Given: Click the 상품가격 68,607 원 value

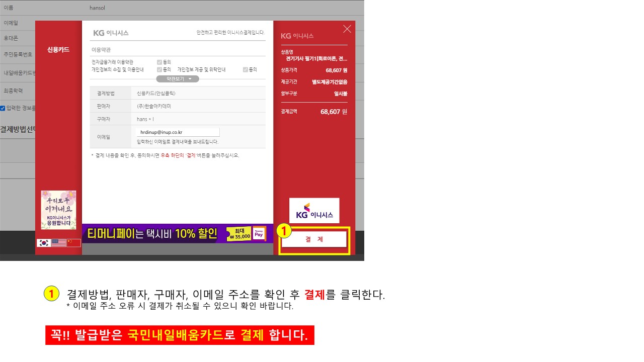Looking at the screenshot, I should point(337,70).
